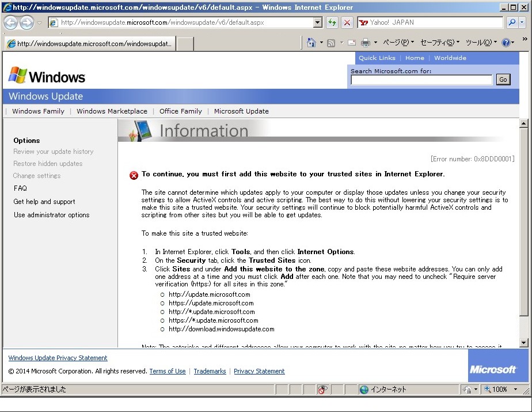
Task: Click the Home link in the page header
Action: (415, 58)
